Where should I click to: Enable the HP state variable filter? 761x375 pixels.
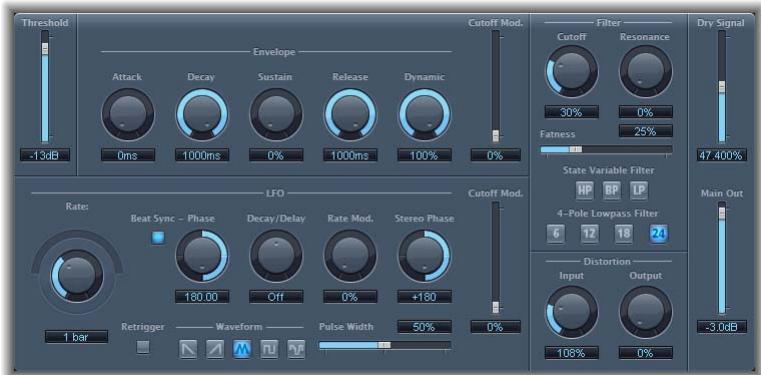coord(585,191)
